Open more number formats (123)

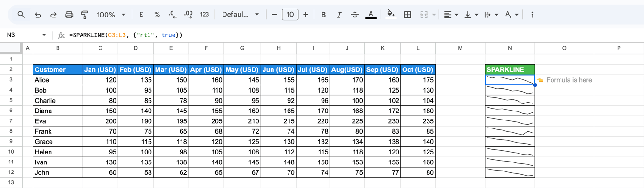(x=204, y=15)
